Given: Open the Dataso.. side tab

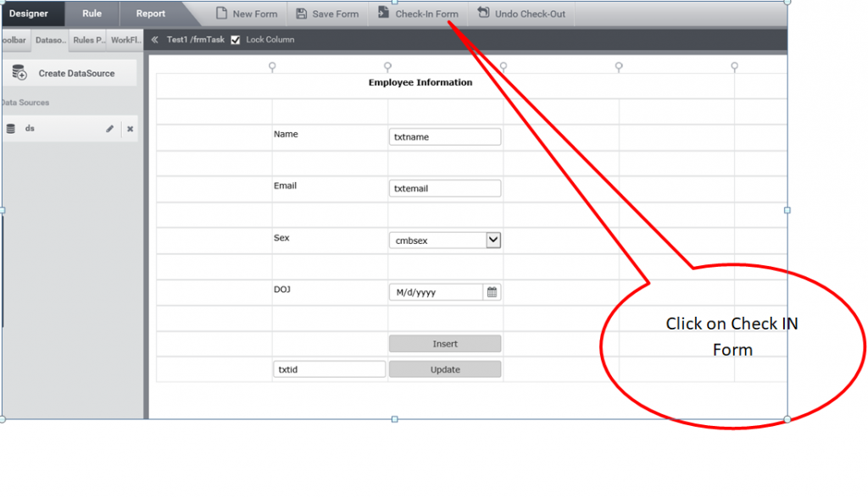Looking at the screenshot, I should point(50,40).
